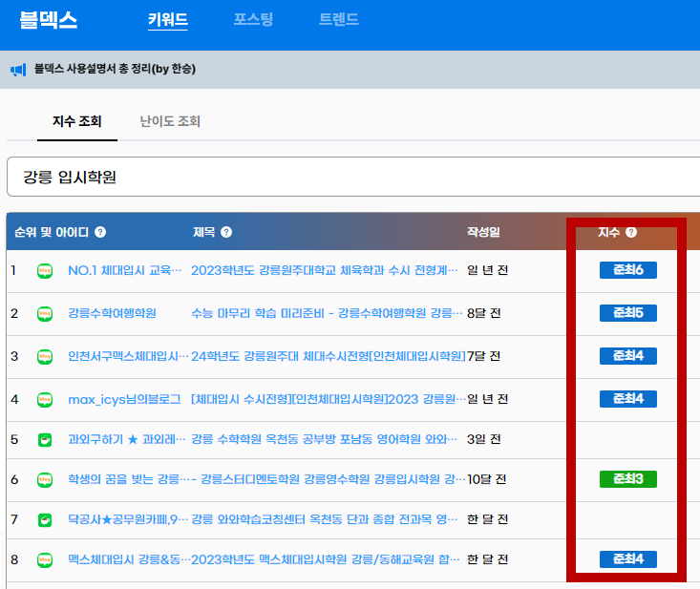The image size is (700, 589).
Task: Click help icon next to 지수 header
Action: pyautogui.click(x=631, y=232)
